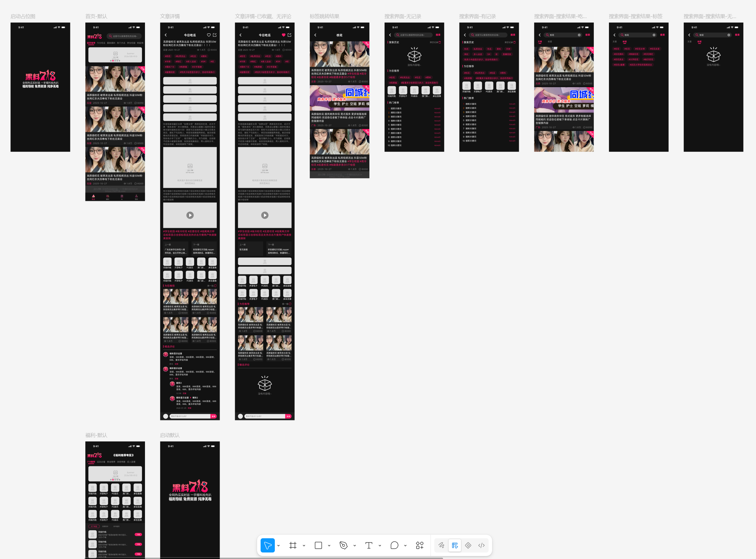Select the 搜索界面-搜索结果-标签 frame label
This screenshot has width=756, height=559.
635,16
